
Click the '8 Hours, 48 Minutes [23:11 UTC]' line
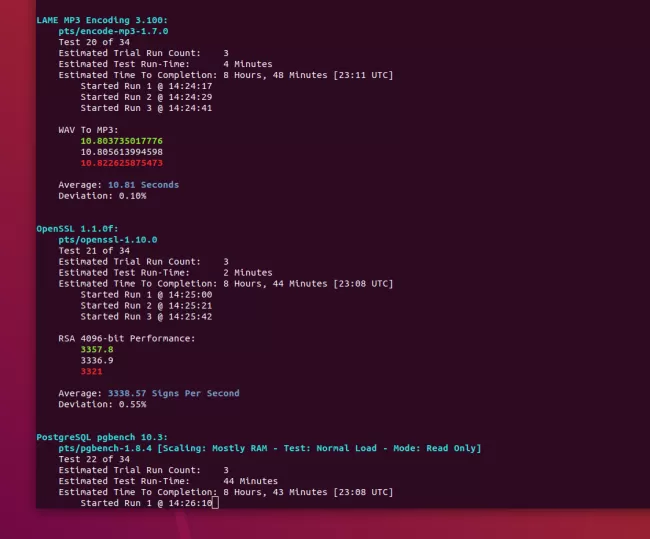226,75
